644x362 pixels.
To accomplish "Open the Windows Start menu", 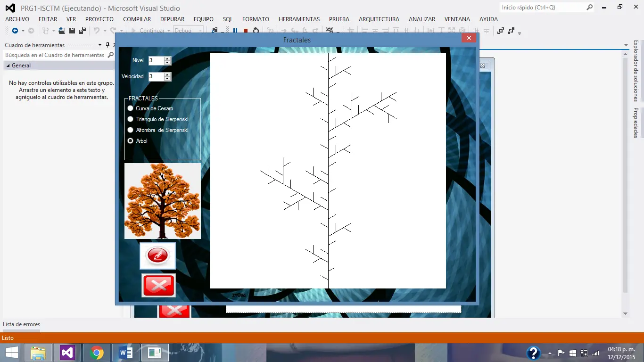I will [12, 353].
